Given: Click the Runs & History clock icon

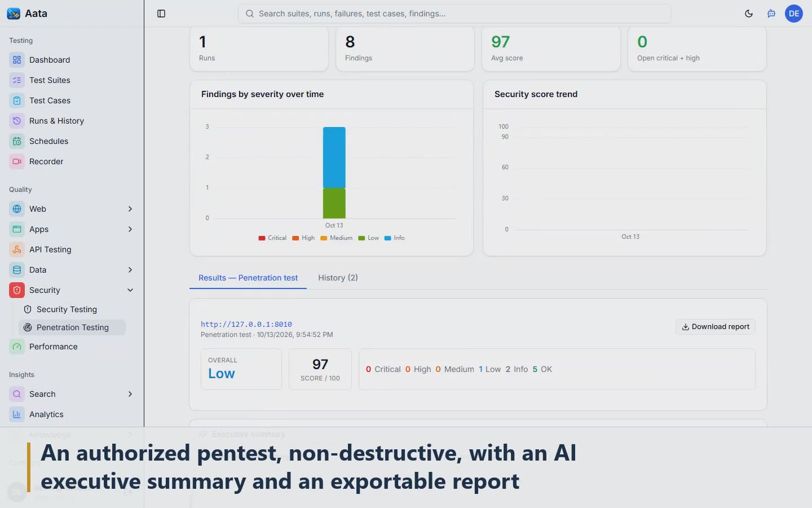Looking at the screenshot, I should coord(17,121).
